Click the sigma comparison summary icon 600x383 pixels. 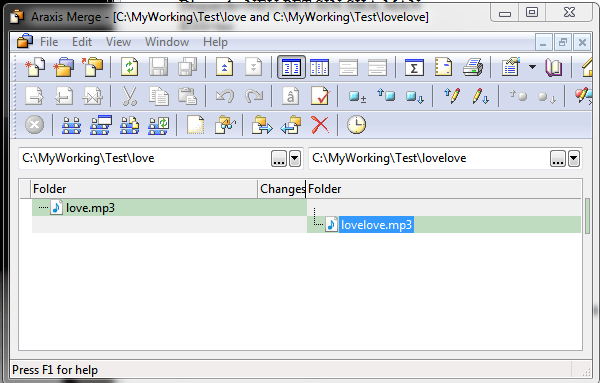pos(414,67)
